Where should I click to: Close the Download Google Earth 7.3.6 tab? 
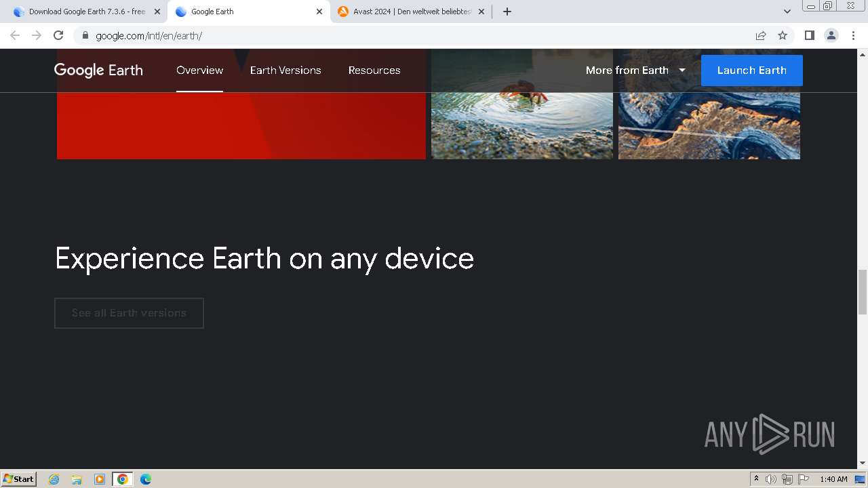[157, 12]
